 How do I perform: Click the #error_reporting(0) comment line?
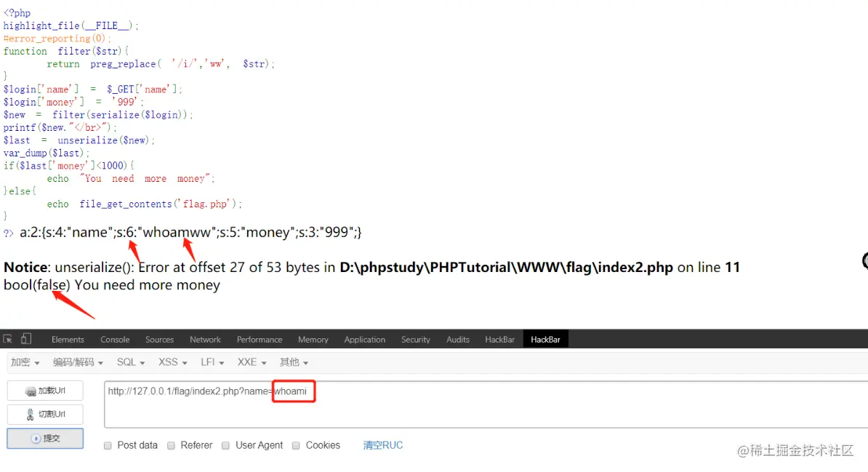57,39
